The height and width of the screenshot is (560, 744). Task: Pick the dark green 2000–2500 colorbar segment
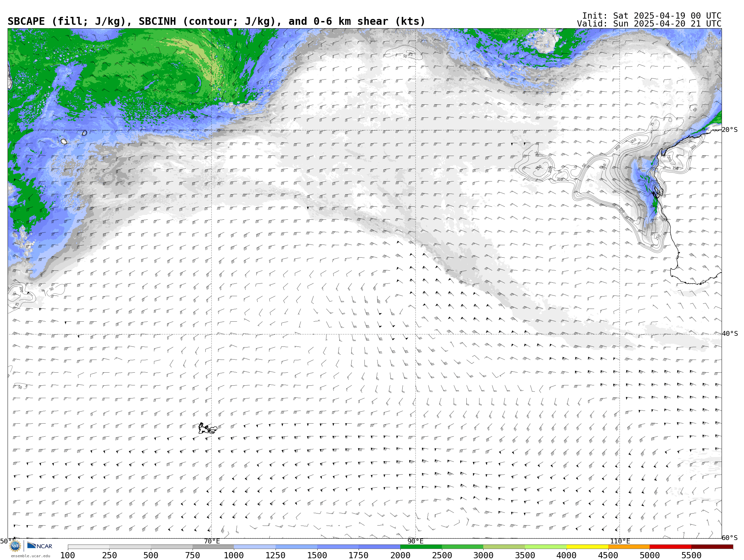(421, 547)
